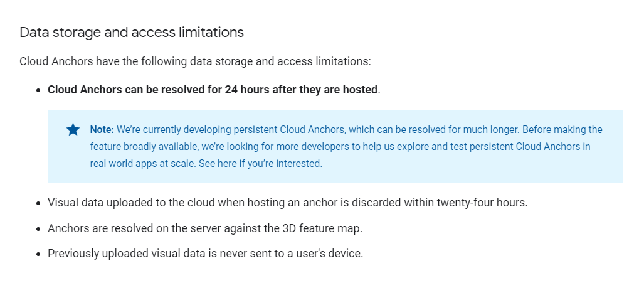Click the bullet dot before "Previously uploaded visual data"
This screenshot has height=283, width=644.
[39, 254]
